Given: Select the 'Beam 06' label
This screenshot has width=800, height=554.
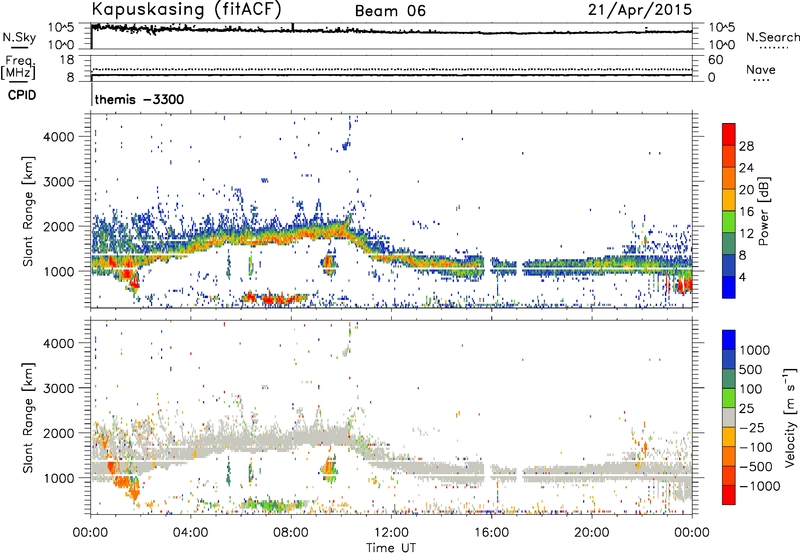Looking at the screenshot, I should [390, 11].
